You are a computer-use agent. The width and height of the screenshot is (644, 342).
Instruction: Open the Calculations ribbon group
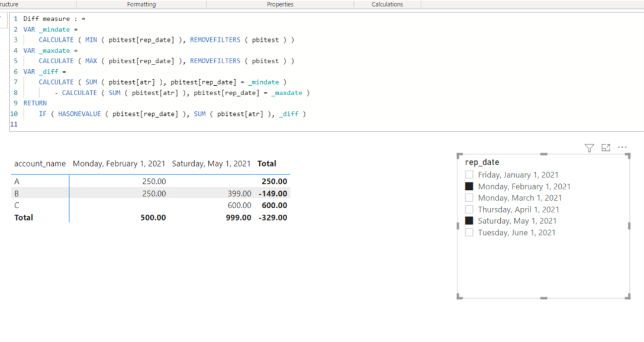point(387,4)
